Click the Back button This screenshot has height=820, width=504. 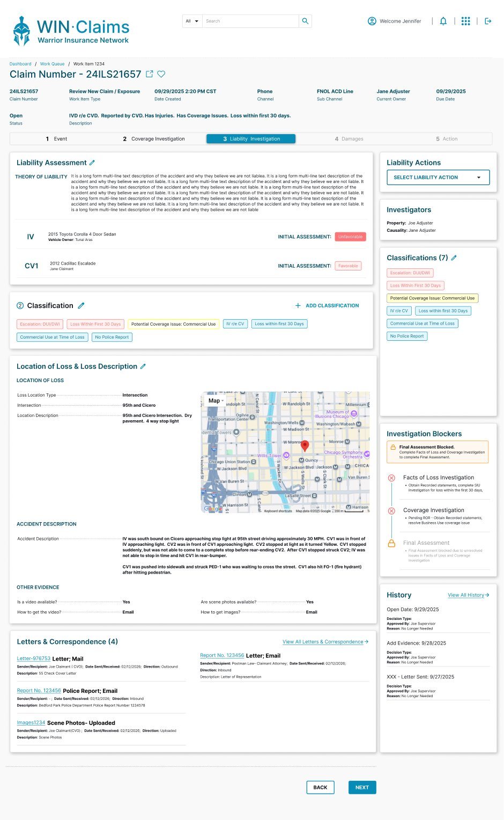320,787
